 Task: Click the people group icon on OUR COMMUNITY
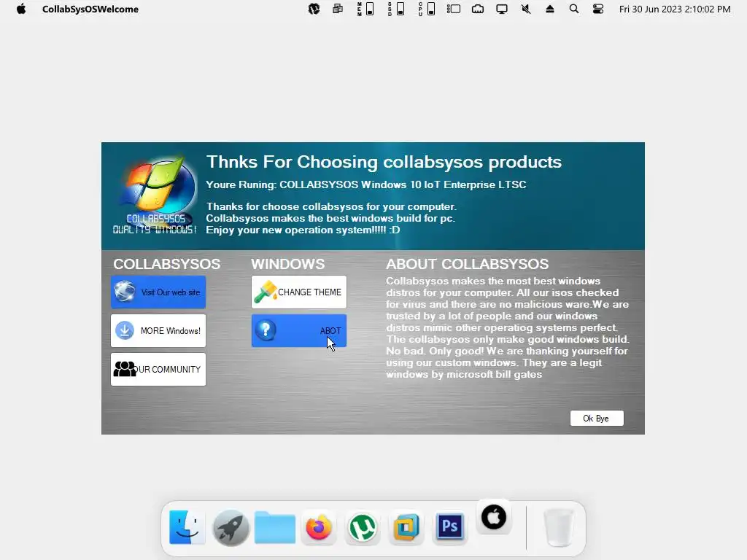point(125,368)
